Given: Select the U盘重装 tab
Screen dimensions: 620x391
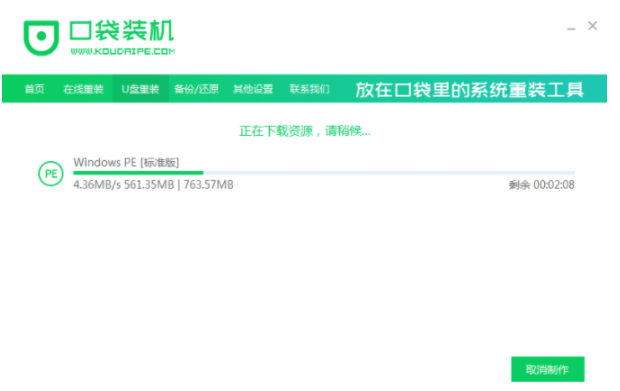Looking at the screenshot, I should [140, 89].
